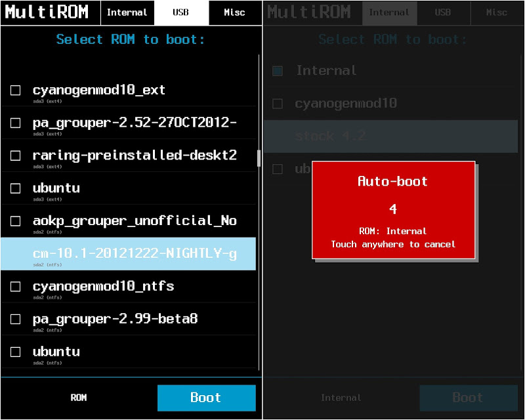Click the dimmed Boot button on the Auto-boot screen
Viewport: 525px width, 420px height.
pyautogui.click(x=469, y=398)
